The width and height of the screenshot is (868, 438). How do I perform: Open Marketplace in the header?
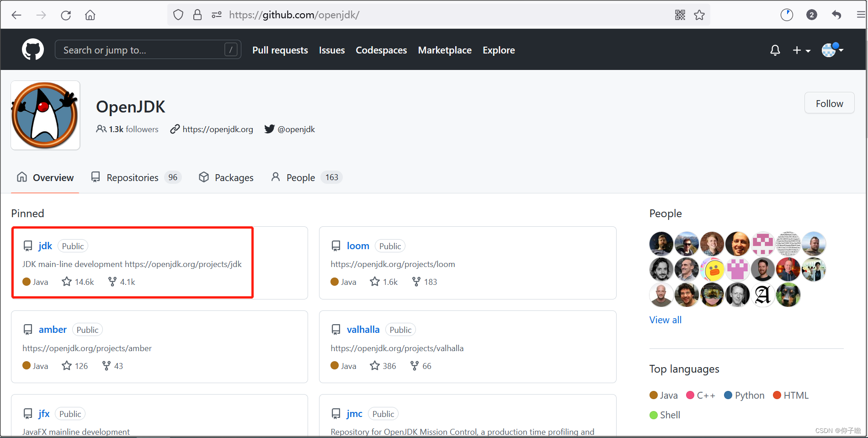(x=445, y=50)
